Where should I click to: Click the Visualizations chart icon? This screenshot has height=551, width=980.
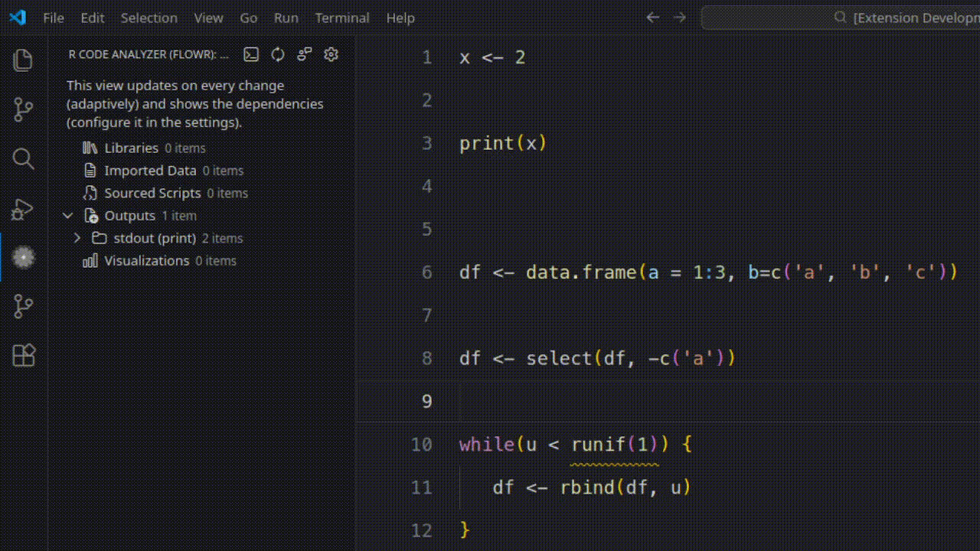coord(90,261)
